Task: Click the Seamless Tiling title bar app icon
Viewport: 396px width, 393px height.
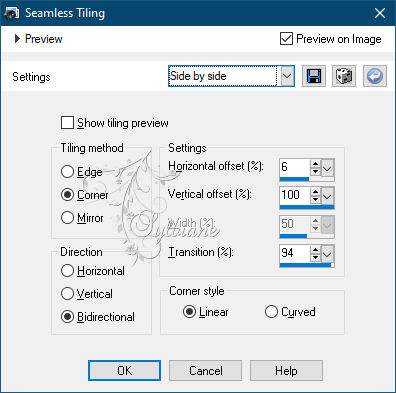Action: point(12,13)
